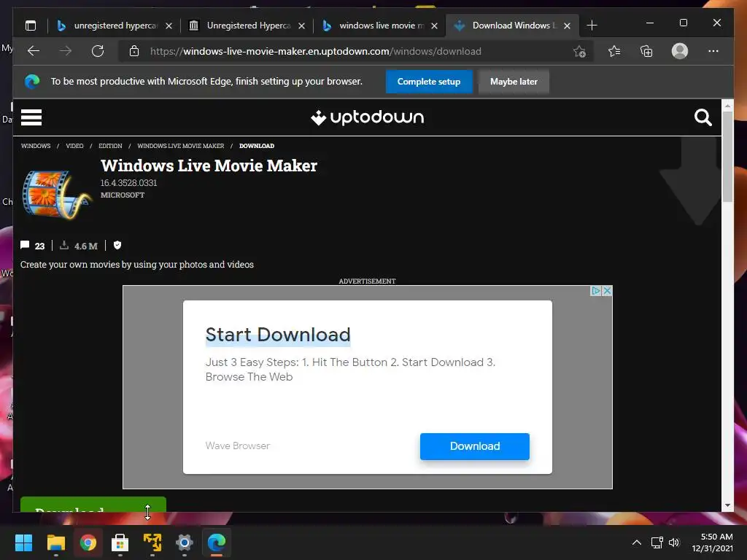Click the Windows Live Movie Maker title
The height and width of the screenshot is (560, 747).
pos(209,166)
